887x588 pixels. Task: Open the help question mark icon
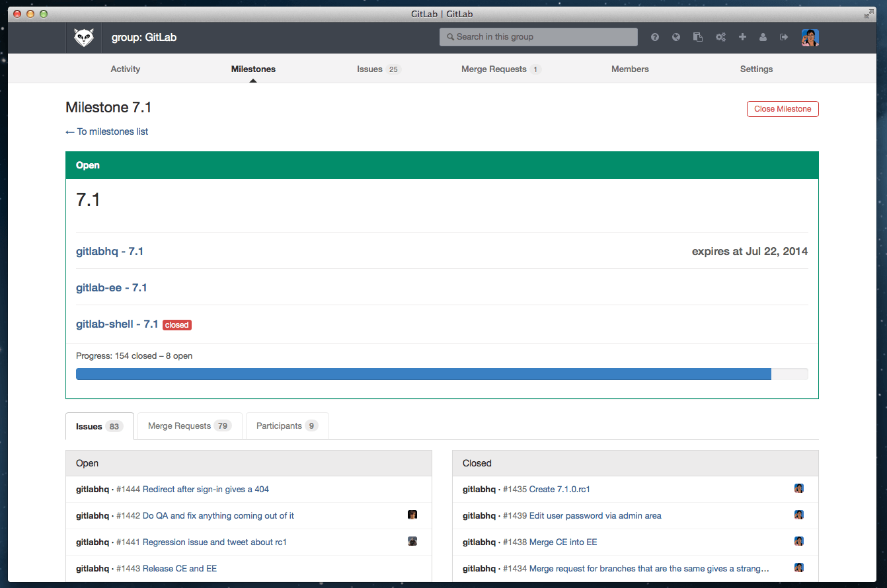[655, 38]
